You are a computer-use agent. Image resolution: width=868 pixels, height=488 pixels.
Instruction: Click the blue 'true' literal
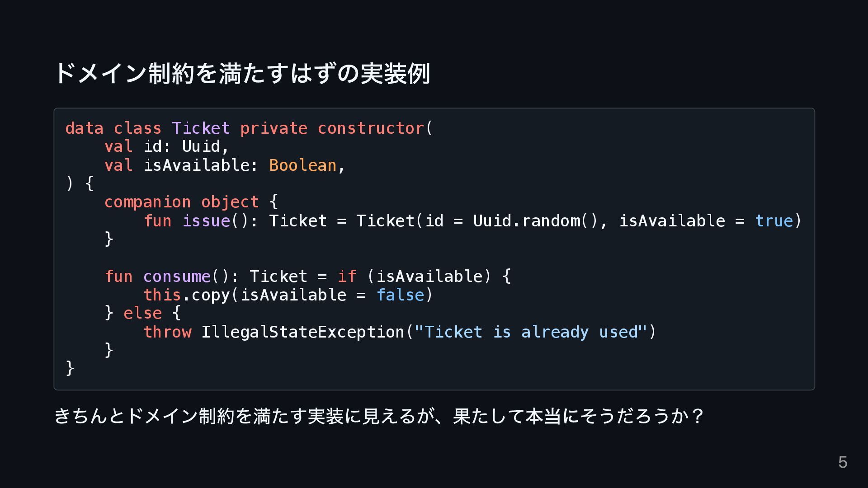tap(774, 221)
